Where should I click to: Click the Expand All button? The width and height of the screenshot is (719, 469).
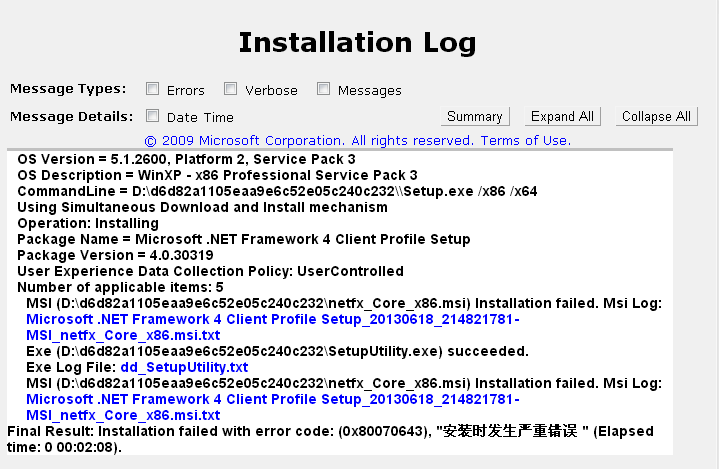(562, 116)
